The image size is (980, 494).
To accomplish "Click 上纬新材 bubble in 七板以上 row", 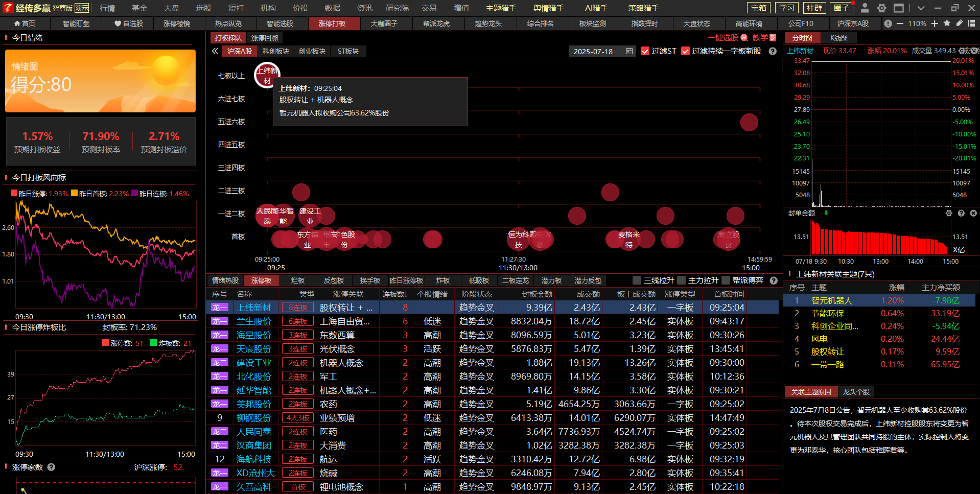I will (267, 75).
